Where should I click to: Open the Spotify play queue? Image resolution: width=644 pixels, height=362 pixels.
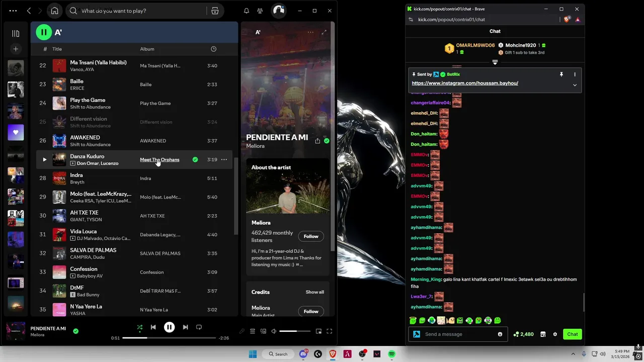(253, 331)
